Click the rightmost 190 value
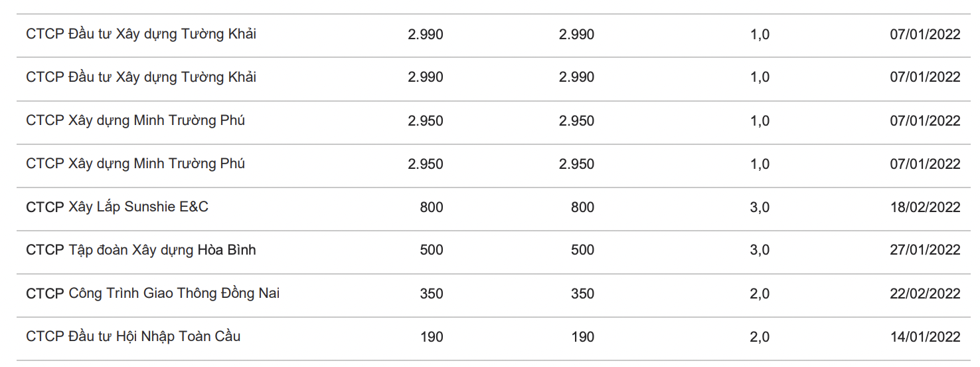This screenshot has width=980, height=367. pyautogui.click(x=582, y=337)
